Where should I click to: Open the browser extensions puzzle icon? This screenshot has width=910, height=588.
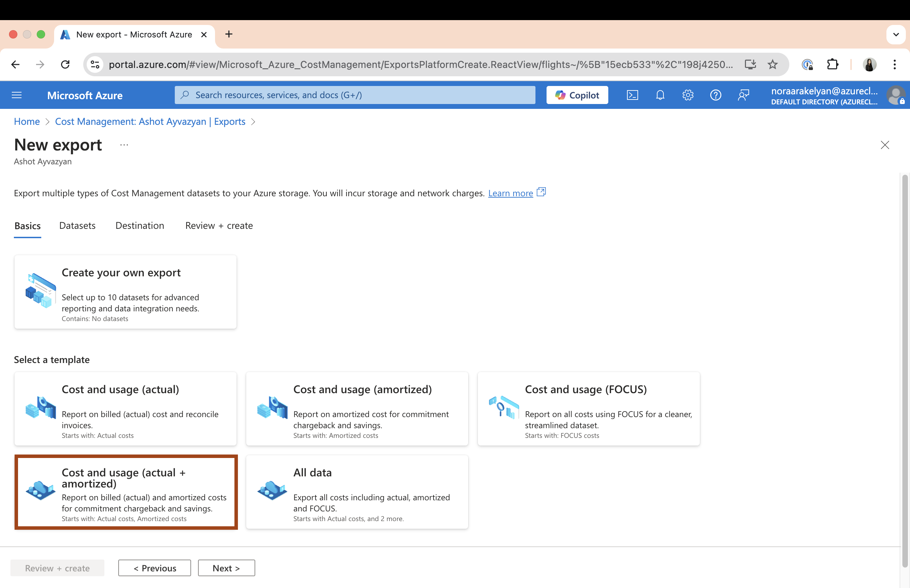tap(832, 64)
